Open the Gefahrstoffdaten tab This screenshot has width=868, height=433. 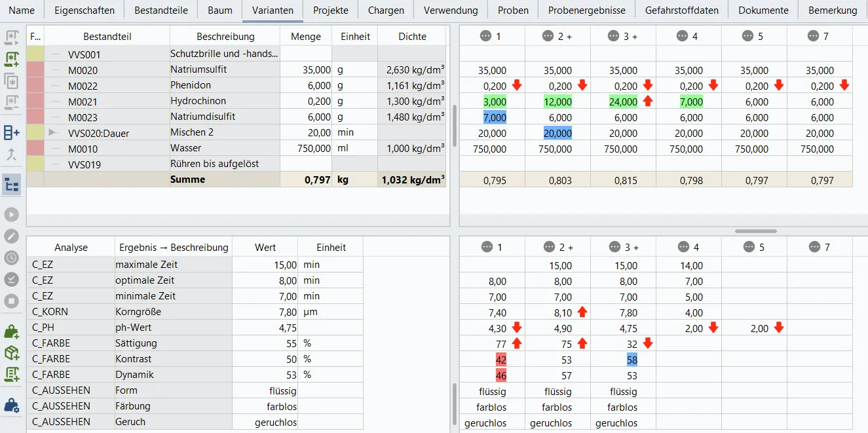(x=682, y=10)
